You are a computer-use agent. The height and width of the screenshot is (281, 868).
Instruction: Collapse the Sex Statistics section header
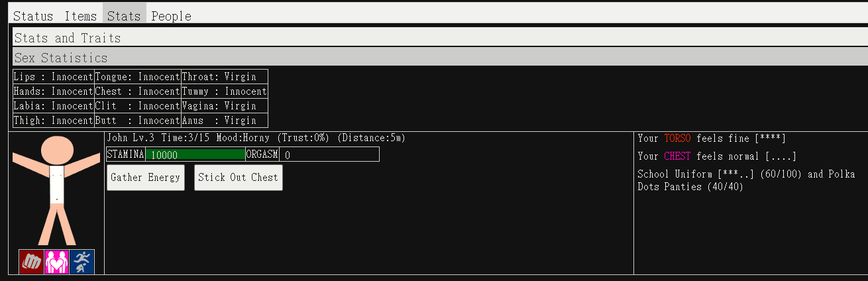pos(61,58)
